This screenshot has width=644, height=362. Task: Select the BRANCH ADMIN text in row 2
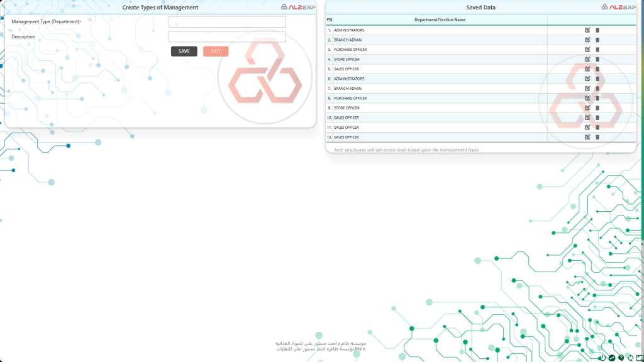pos(347,40)
